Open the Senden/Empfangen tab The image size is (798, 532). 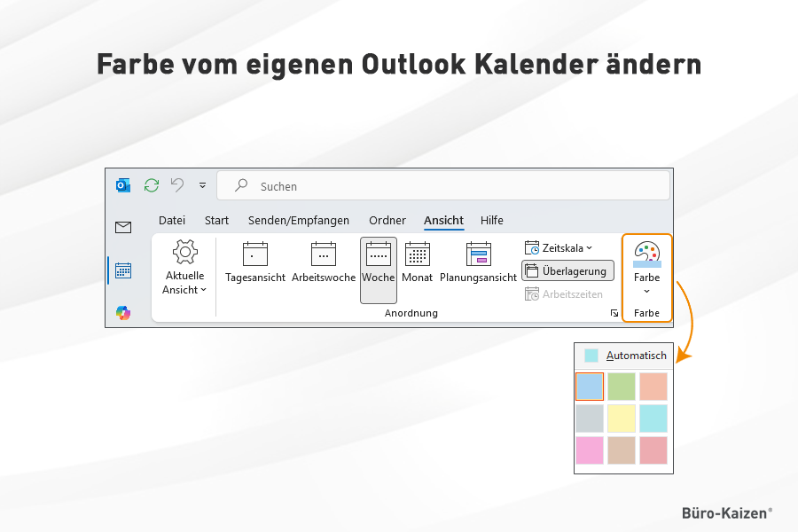click(298, 221)
